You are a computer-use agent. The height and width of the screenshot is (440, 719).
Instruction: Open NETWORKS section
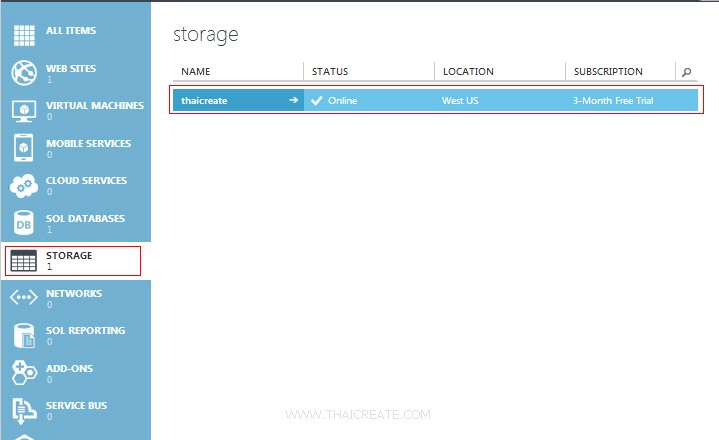coord(74,294)
